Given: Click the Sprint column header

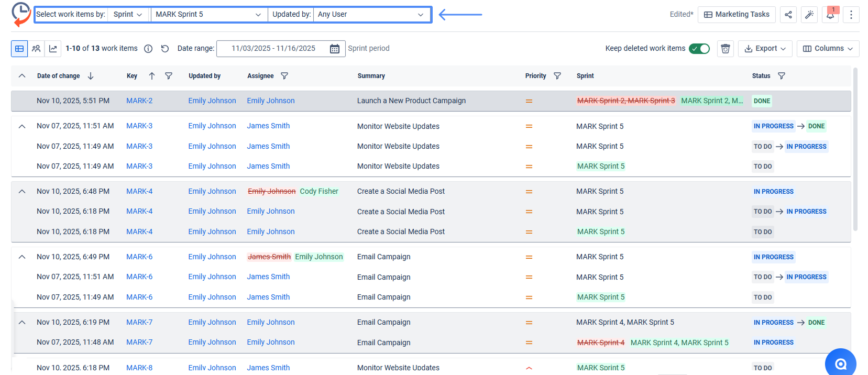Looking at the screenshot, I should pos(585,76).
